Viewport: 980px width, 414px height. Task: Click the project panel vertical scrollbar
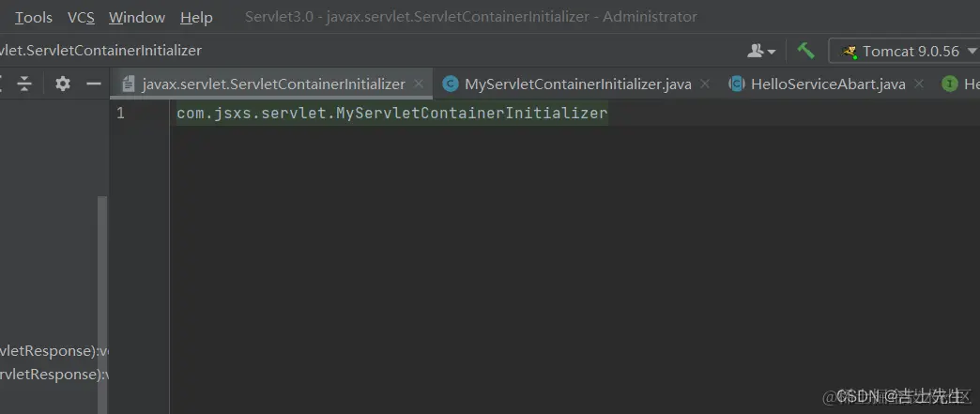(102, 304)
